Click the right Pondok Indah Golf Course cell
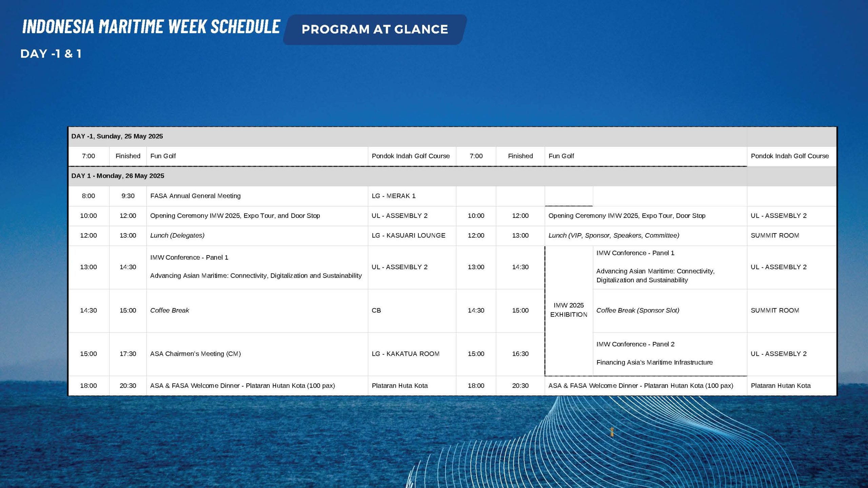 (792, 156)
